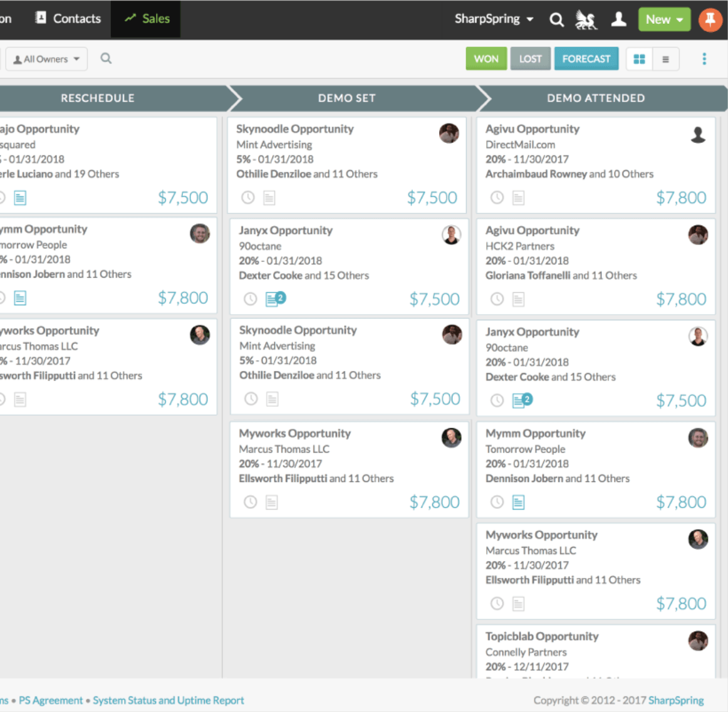
Task: Click clock icon on Agivu HCK2 Partners card
Action: [x=497, y=298]
